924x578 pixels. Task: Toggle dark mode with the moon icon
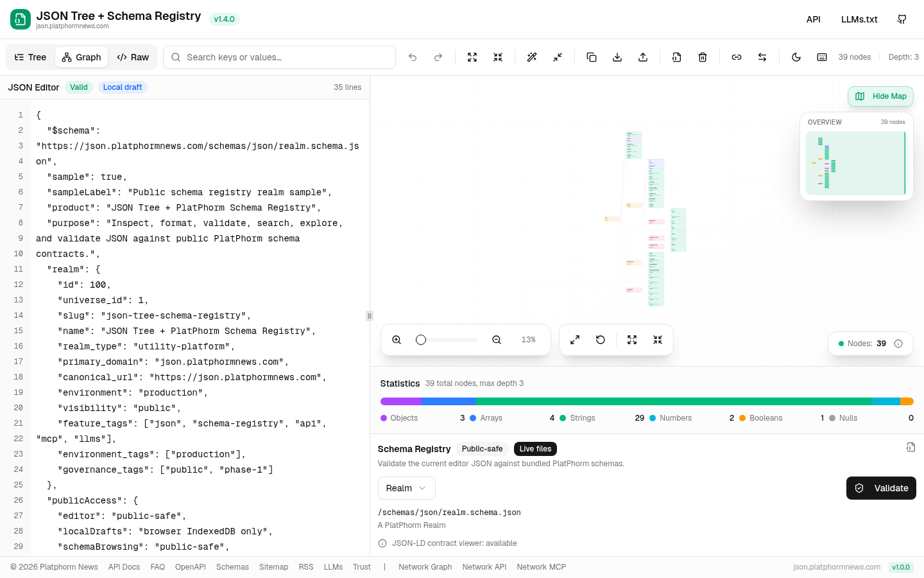point(796,57)
